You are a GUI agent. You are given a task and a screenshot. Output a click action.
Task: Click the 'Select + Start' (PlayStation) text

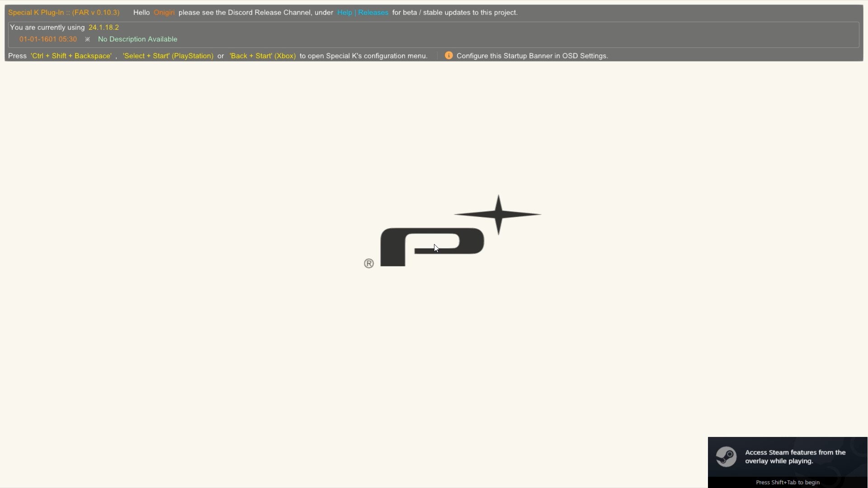[168, 56]
